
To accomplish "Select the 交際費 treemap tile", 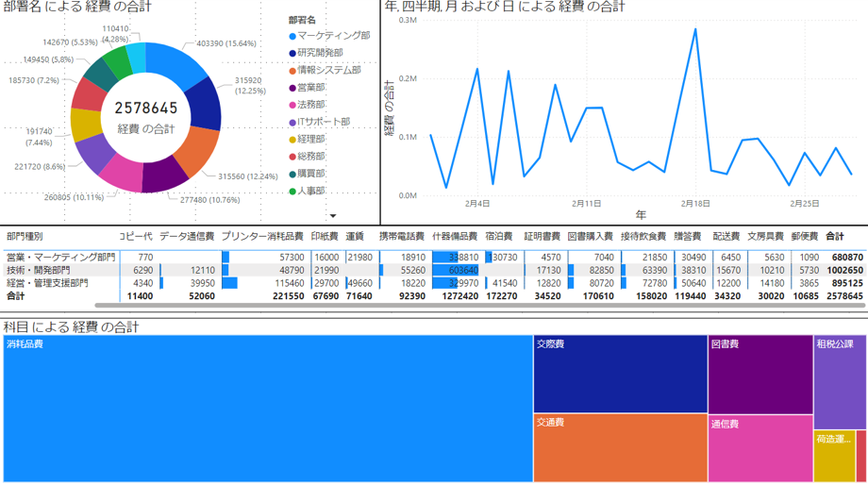I will [x=621, y=374].
